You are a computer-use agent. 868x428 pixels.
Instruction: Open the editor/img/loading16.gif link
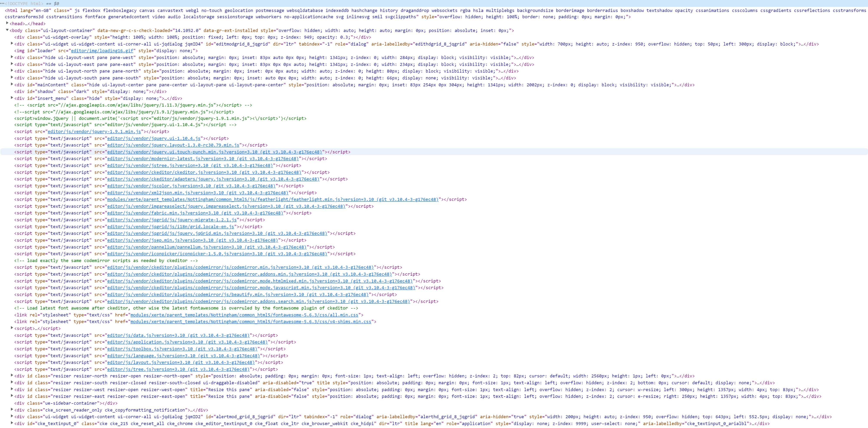click(x=102, y=51)
